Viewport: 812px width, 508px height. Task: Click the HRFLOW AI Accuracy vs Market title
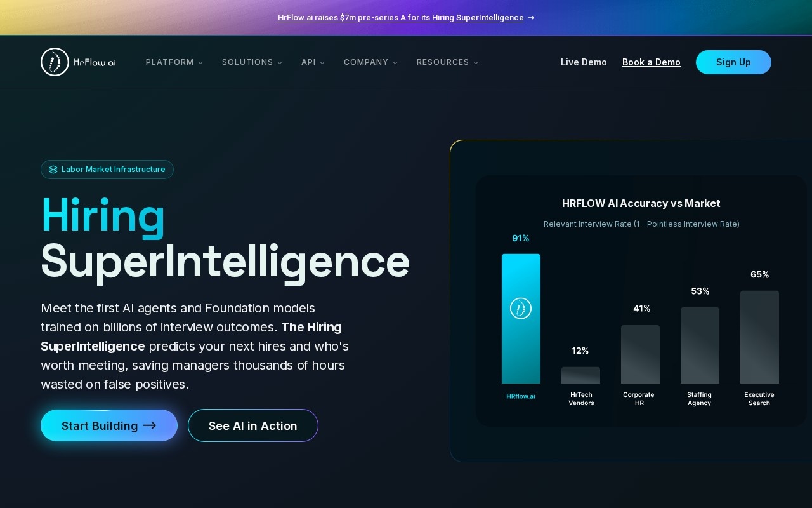[x=641, y=203]
